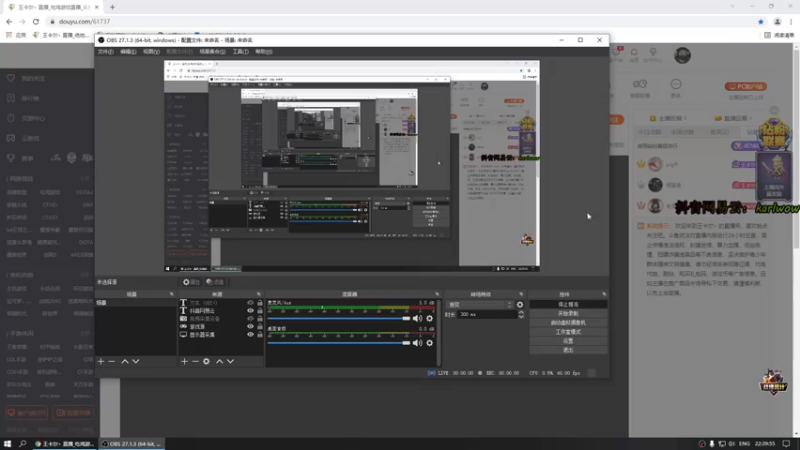The width and height of the screenshot is (800, 450).
Task: Toggle lock on 文本 (GDI+) source
Action: [x=260, y=303]
